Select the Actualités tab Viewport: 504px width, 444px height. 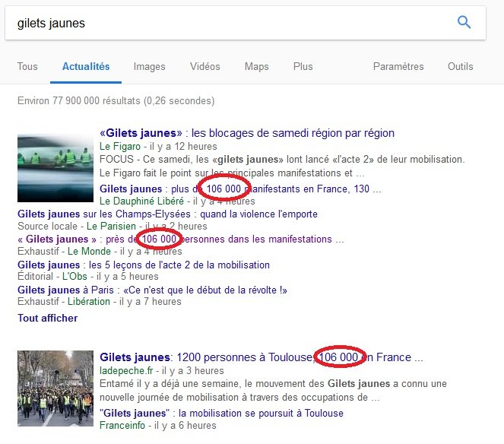86,67
